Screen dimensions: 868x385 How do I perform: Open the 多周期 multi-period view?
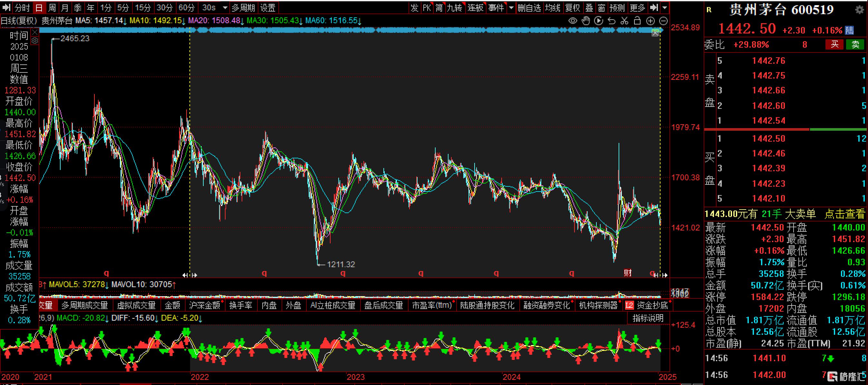[243, 7]
